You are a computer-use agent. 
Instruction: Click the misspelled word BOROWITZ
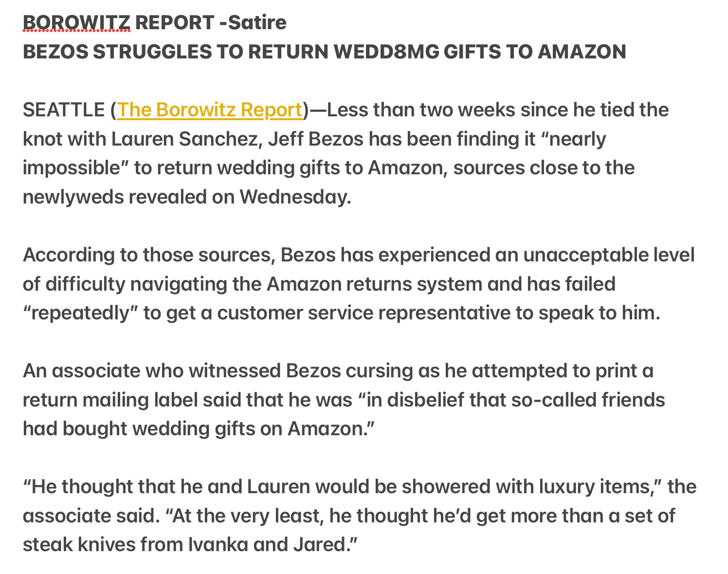[x=76, y=22]
